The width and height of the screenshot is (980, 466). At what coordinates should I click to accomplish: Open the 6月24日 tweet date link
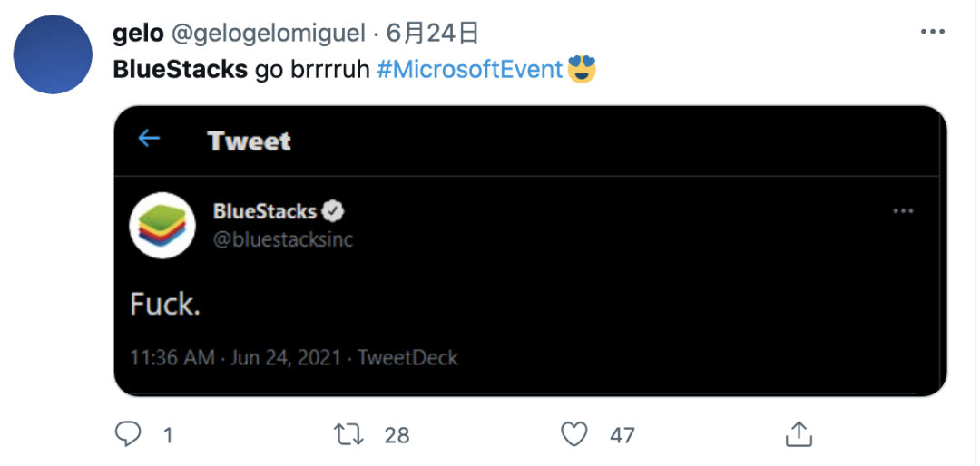click(433, 33)
